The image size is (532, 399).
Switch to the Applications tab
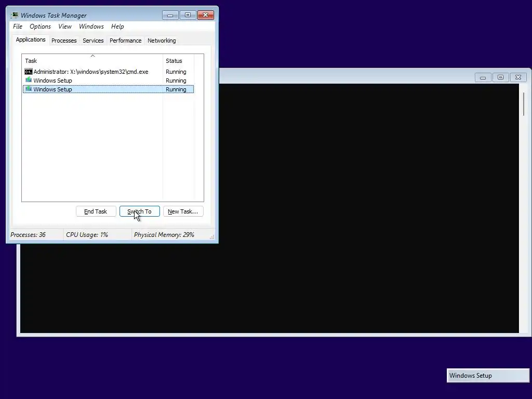31,39
